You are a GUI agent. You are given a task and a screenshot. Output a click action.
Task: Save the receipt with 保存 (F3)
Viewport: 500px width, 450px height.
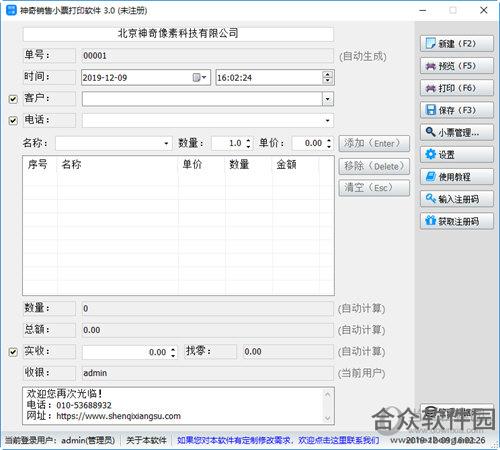[457, 110]
